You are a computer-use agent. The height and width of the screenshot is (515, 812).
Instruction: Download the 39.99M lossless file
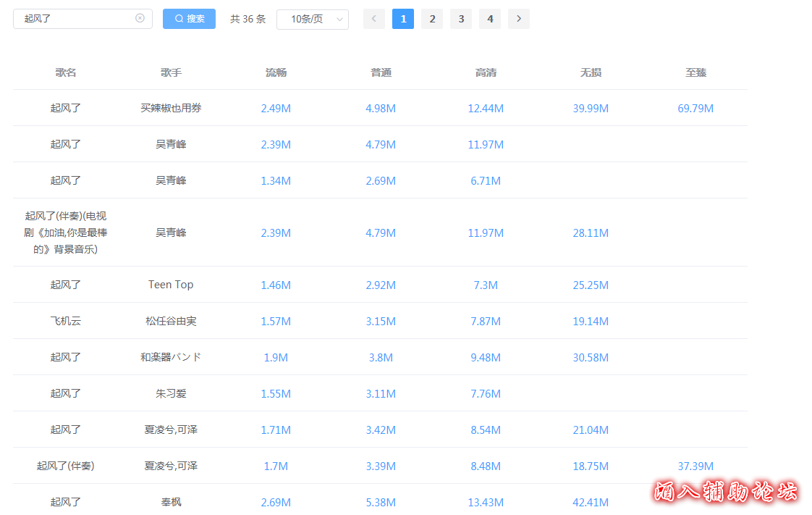pos(591,109)
